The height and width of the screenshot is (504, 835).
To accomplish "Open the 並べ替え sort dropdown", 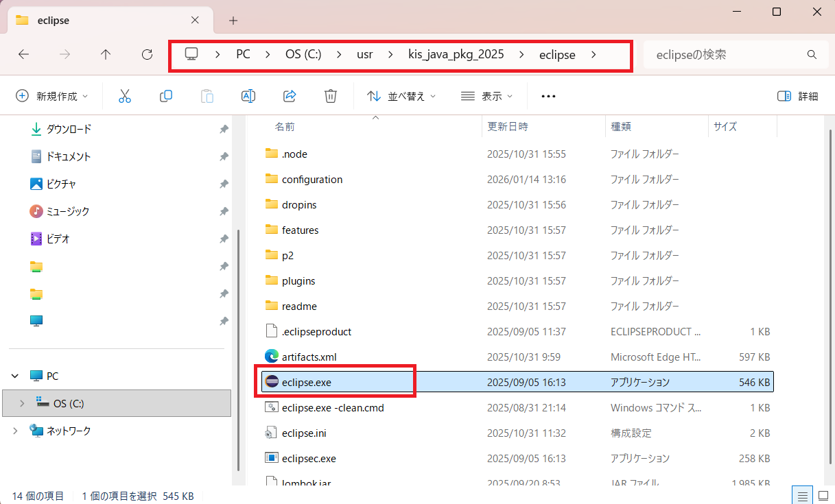I will 401,96.
